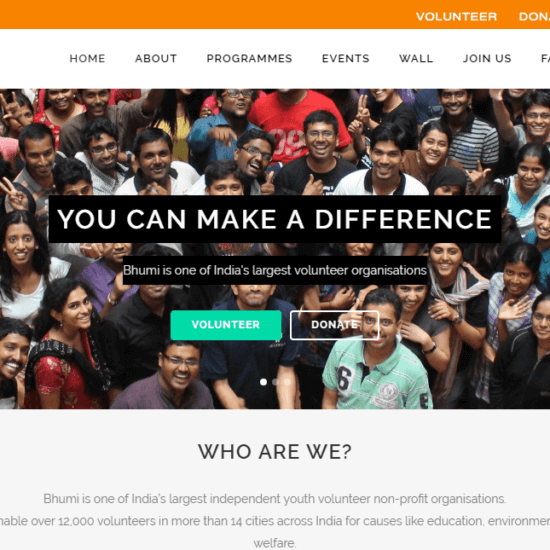This screenshot has width=550, height=550.
Task: Click the WHO ARE WE? heading
Action: point(275,451)
